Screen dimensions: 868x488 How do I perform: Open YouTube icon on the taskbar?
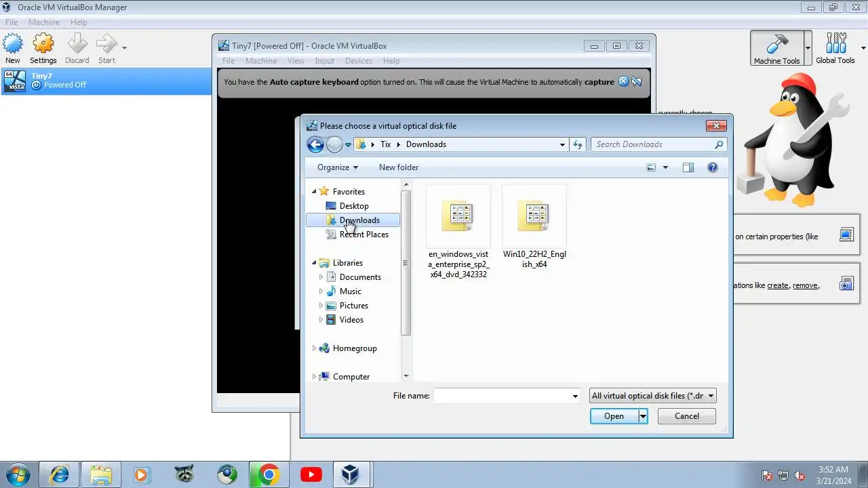tap(311, 475)
